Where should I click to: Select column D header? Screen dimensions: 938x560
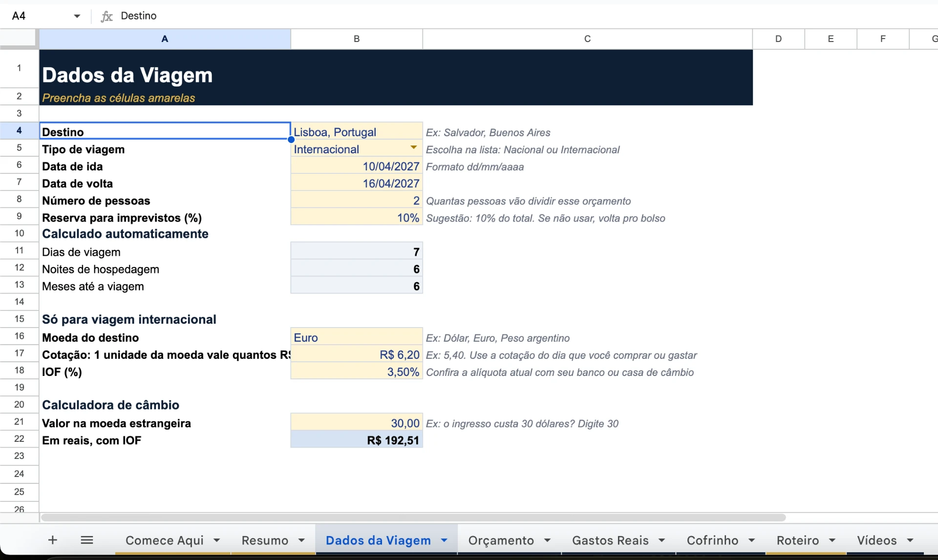(778, 39)
